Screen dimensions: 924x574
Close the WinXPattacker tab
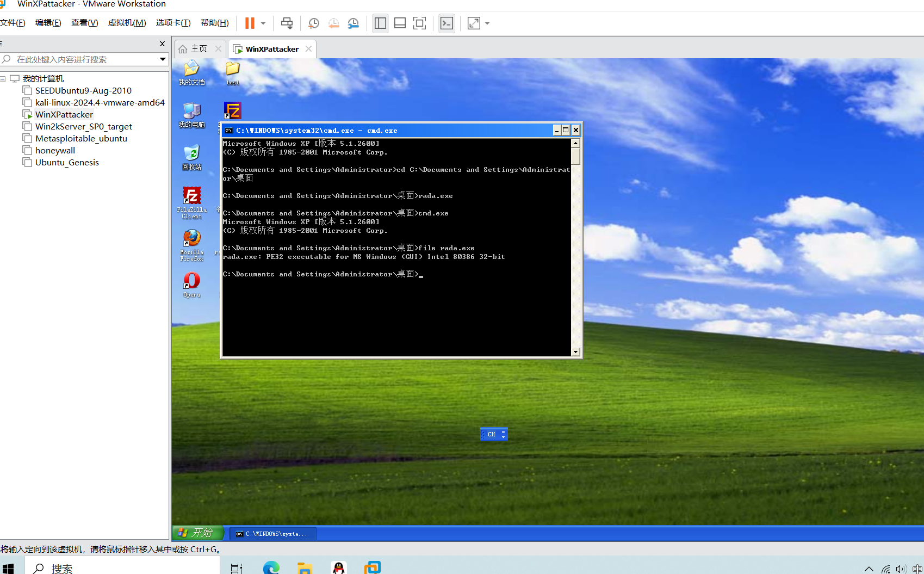click(x=309, y=48)
